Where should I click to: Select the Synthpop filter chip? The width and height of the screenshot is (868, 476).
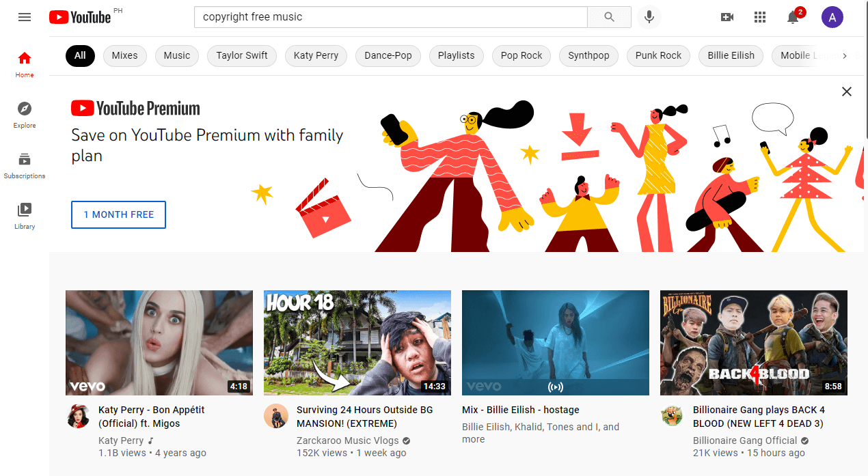pos(588,55)
